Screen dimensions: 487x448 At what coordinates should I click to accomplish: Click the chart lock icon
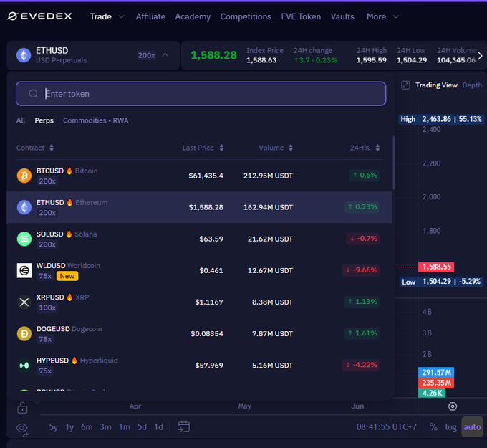pyautogui.click(x=22, y=408)
